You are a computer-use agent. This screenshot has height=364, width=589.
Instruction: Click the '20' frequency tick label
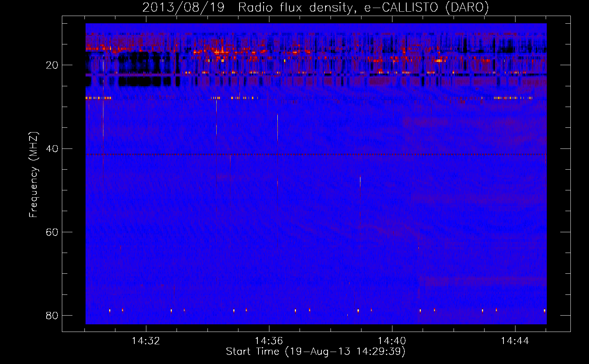[52, 65]
